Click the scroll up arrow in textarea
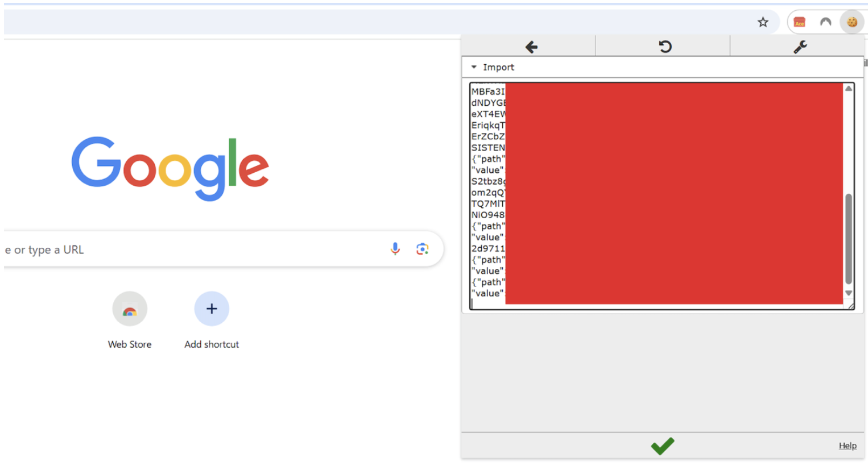The width and height of the screenshot is (868, 466). [848, 89]
